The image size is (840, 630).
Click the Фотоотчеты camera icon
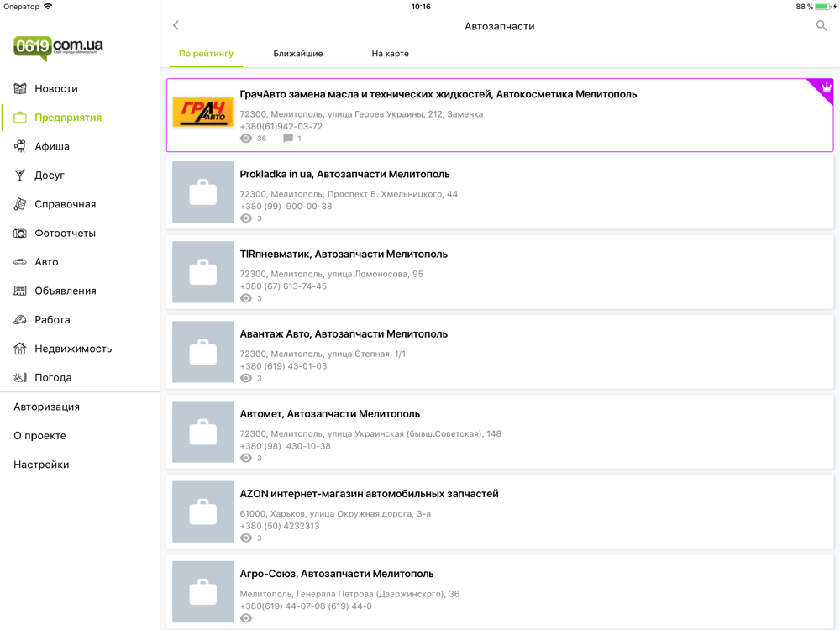click(x=20, y=233)
